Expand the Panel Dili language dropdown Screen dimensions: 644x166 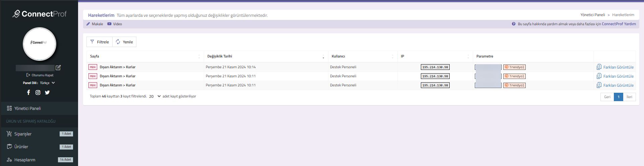47,83
